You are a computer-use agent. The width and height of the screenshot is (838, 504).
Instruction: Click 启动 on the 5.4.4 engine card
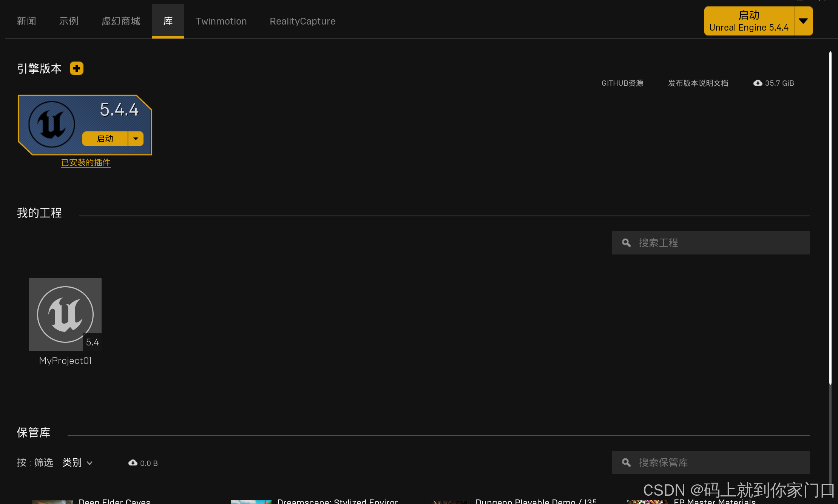click(105, 139)
